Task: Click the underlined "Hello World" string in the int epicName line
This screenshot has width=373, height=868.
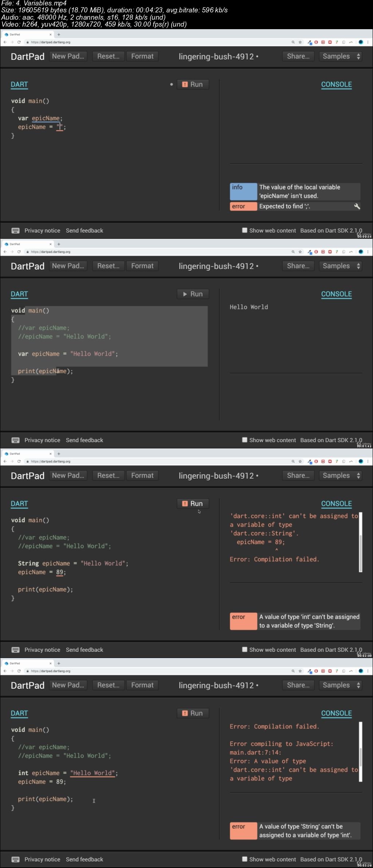Action: click(x=93, y=773)
